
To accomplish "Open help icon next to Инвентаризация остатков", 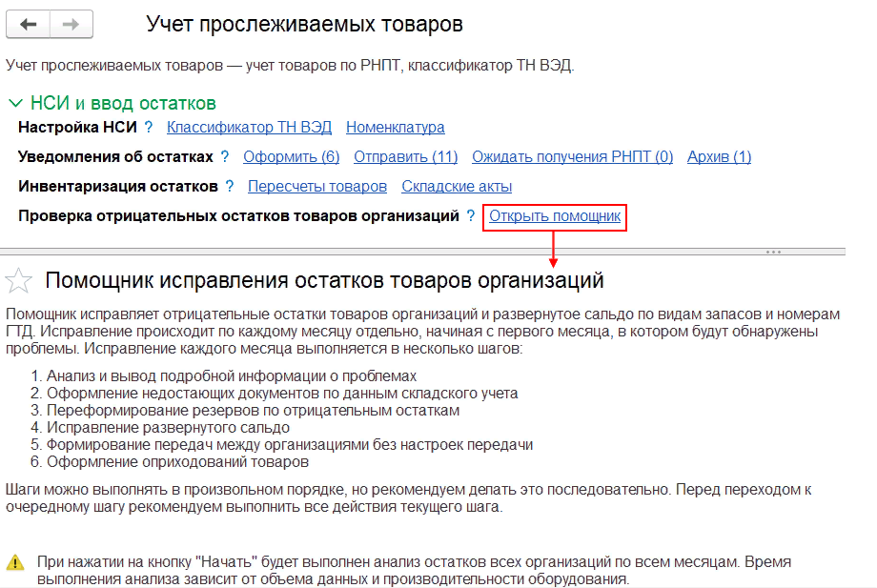I will [229, 187].
